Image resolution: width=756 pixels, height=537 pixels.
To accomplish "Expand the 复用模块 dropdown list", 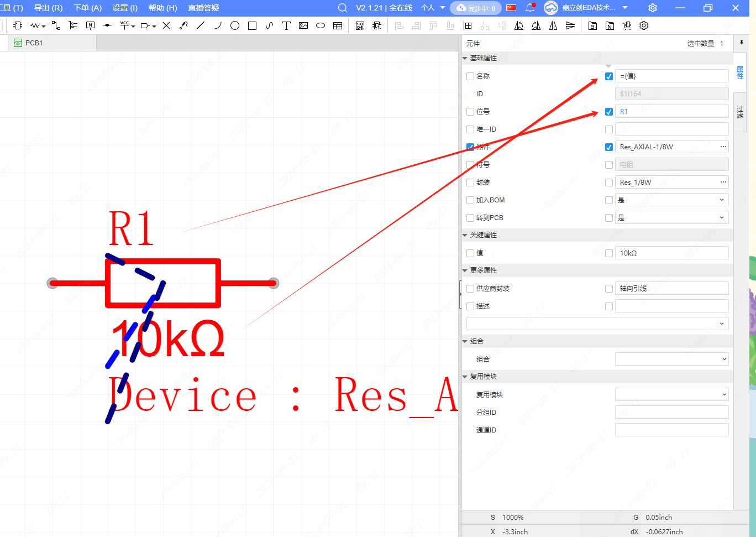I will coord(671,395).
